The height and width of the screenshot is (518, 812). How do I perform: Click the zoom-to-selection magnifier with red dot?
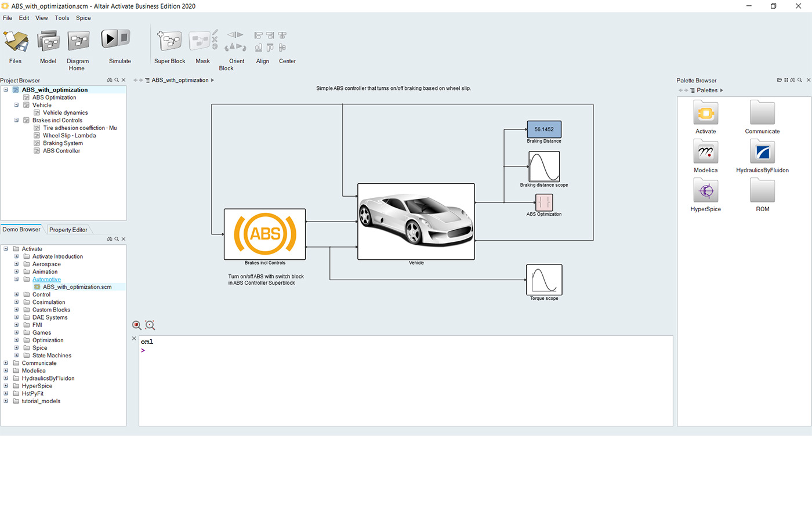click(x=137, y=325)
